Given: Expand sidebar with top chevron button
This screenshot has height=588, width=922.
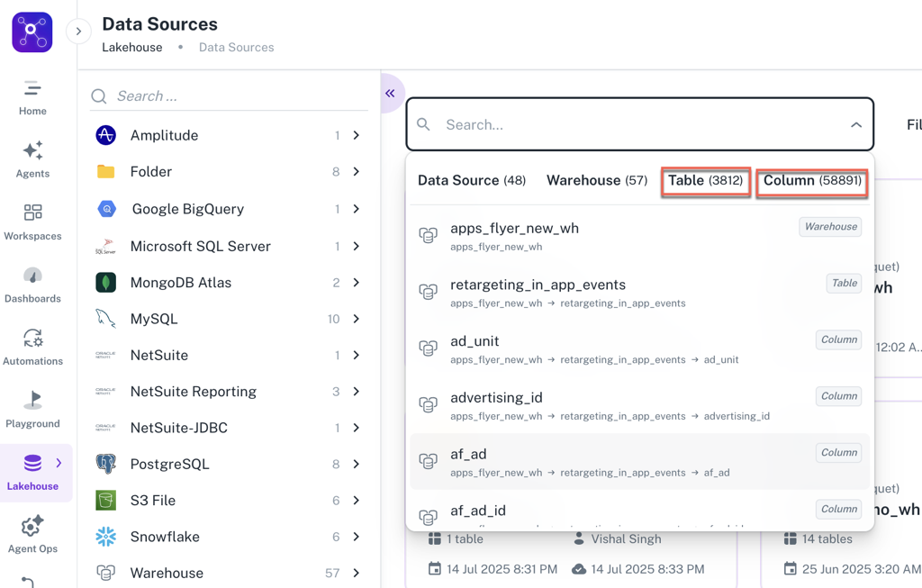Looking at the screenshot, I should coord(78,32).
